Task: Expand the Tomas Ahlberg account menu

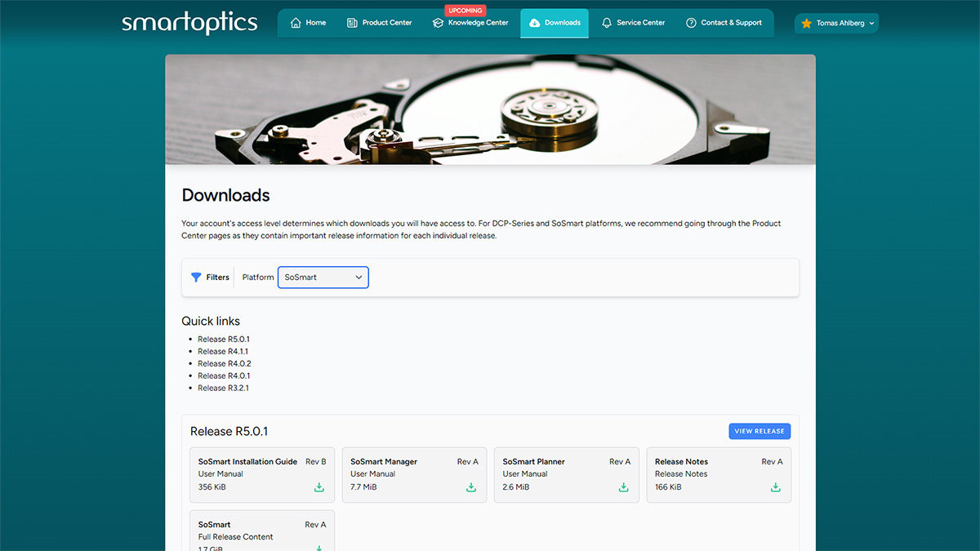Action: tap(838, 24)
